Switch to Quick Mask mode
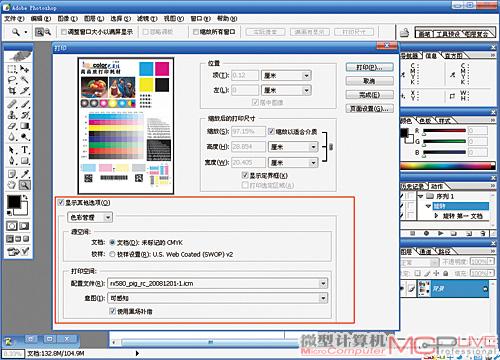Screen dimensions: 500x360 pos(24,226)
